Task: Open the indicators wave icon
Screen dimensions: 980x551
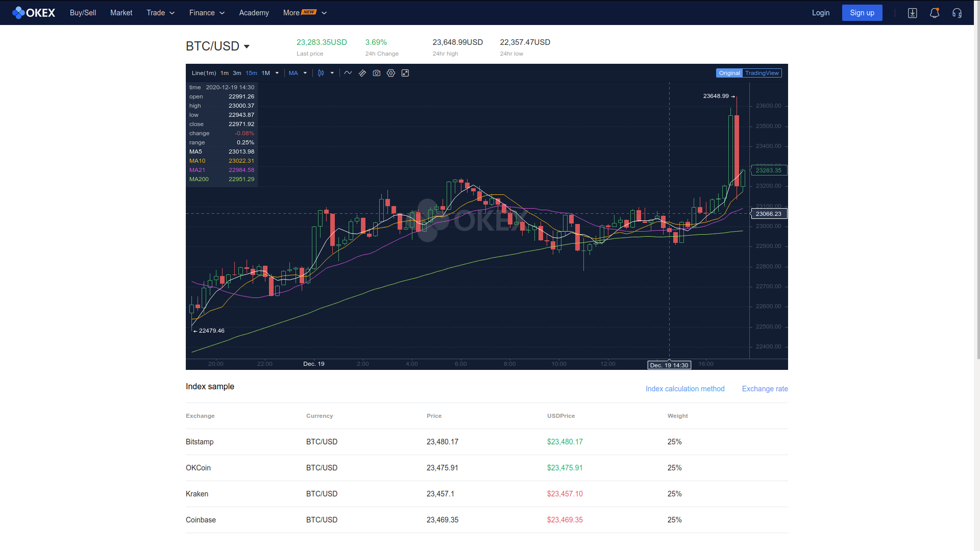Action: (x=348, y=73)
